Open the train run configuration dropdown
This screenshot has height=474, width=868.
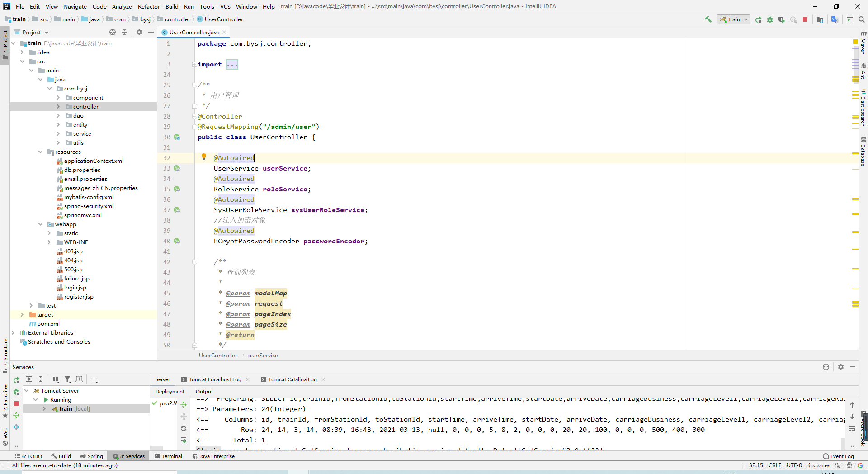[733, 19]
